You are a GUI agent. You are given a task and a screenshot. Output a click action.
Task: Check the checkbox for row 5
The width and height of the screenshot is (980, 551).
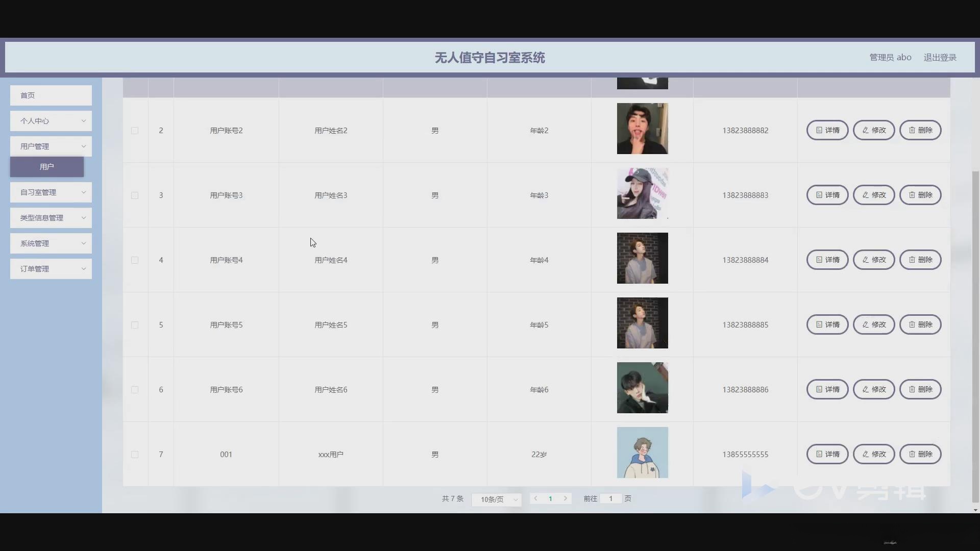(135, 324)
